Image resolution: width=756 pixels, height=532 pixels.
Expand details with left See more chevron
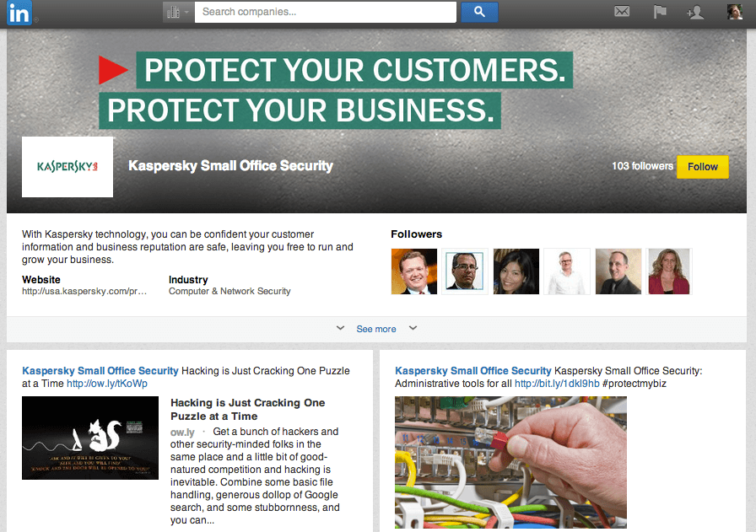[x=340, y=328]
